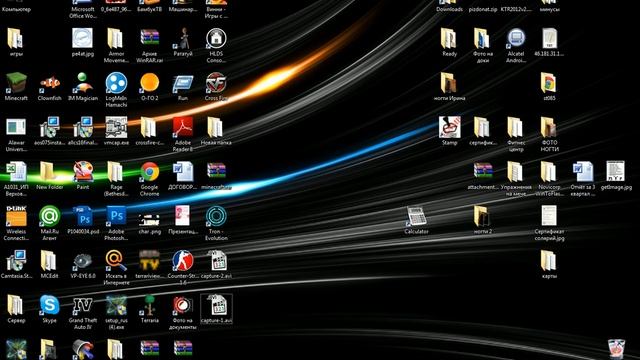Open the Презентац... file
This screenshot has width=640, height=360.
coord(183,216)
